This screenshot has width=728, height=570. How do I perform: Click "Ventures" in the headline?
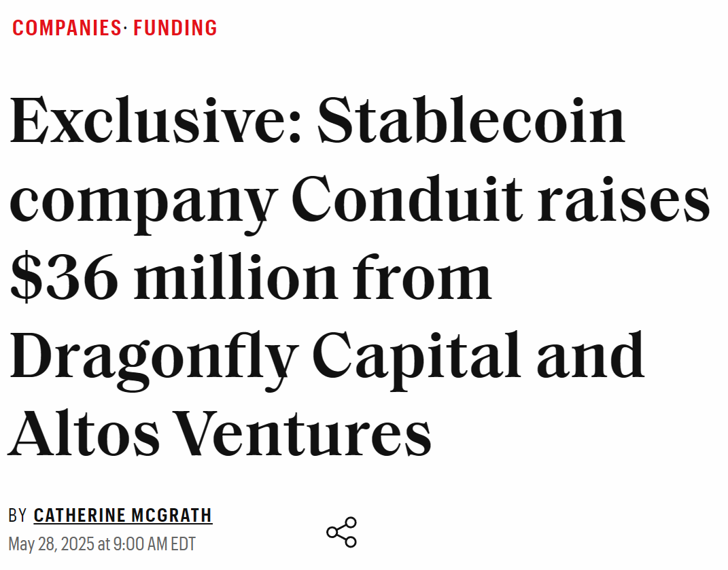(305, 433)
